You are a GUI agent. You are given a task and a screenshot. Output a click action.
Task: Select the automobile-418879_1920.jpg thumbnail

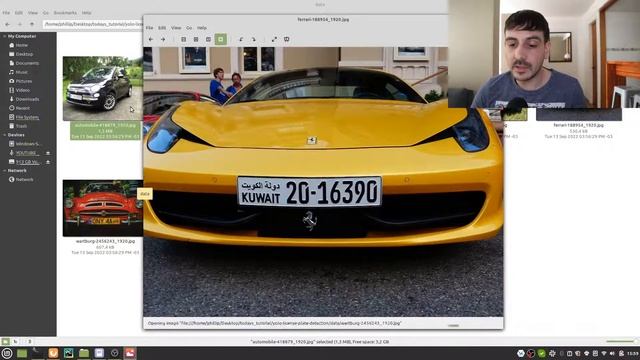click(102, 88)
